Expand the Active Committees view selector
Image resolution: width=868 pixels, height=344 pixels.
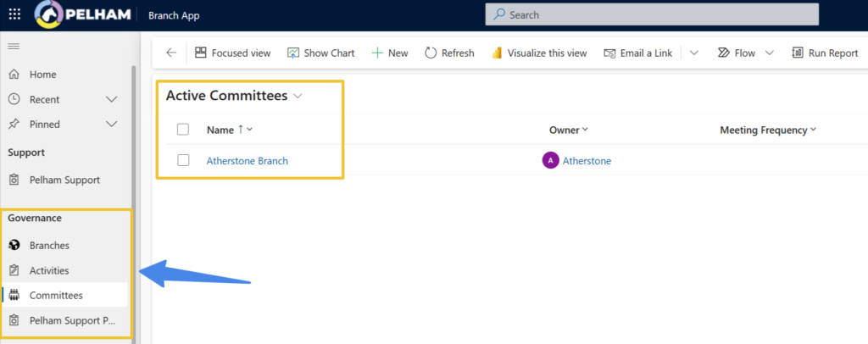tap(298, 97)
